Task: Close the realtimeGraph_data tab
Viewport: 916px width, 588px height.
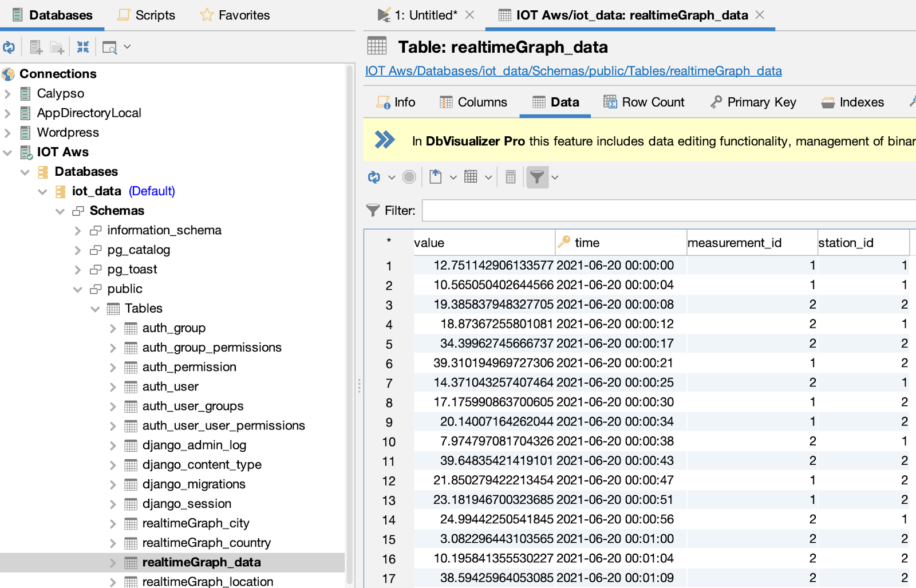Action: click(x=760, y=15)
